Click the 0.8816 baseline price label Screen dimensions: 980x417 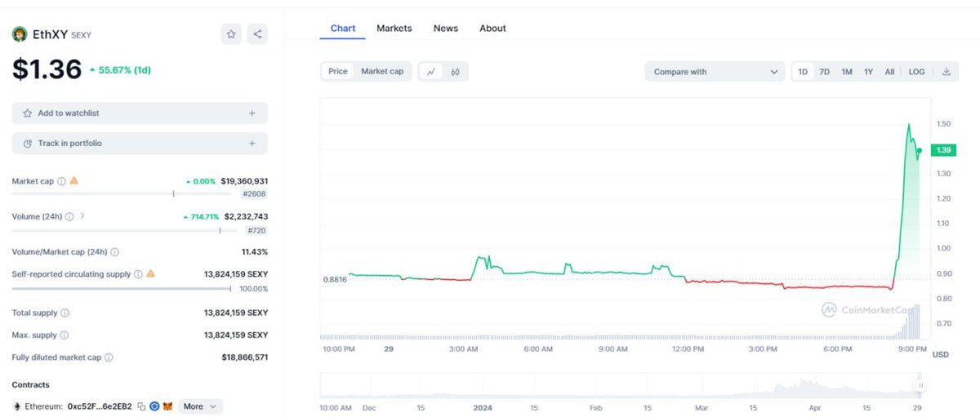335,279
